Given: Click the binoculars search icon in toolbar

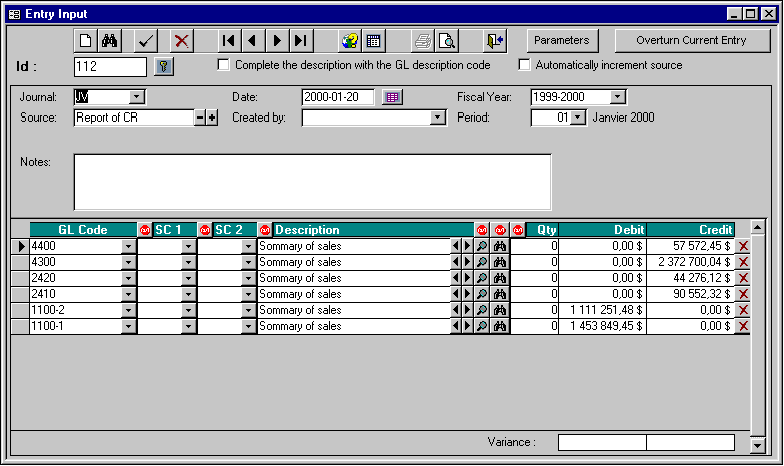Looking at the screenshot, I should point(112,41).
